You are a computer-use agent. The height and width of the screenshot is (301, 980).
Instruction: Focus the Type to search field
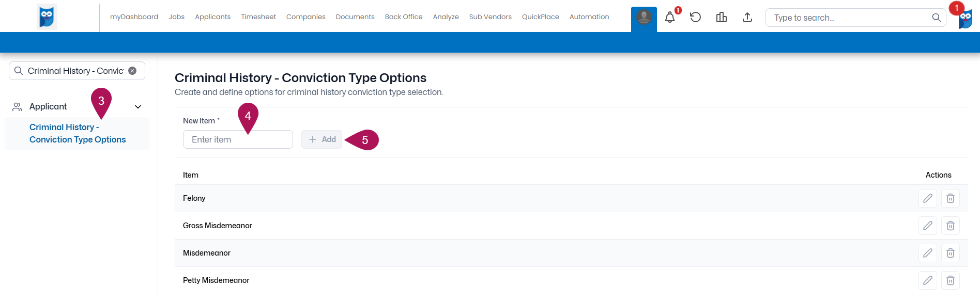pos(855,18)
